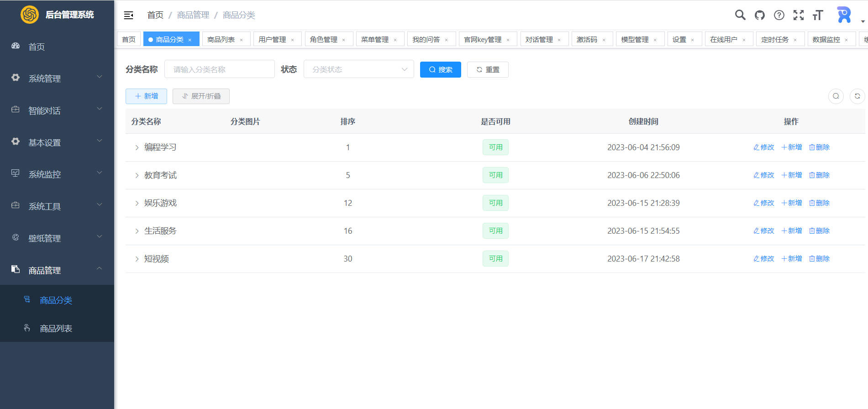
Task: Click 新增 in the 编程学习 row
Action: point(792,147)
